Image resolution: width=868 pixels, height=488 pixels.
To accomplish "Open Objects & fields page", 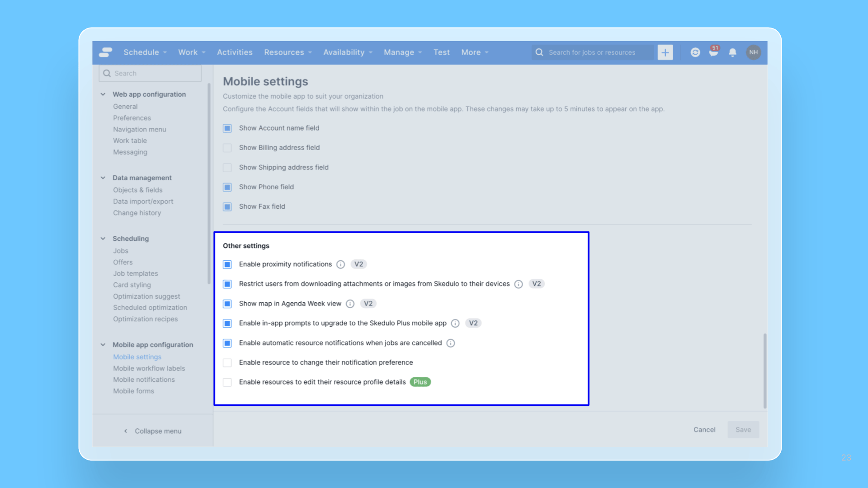I will [138, 190].
